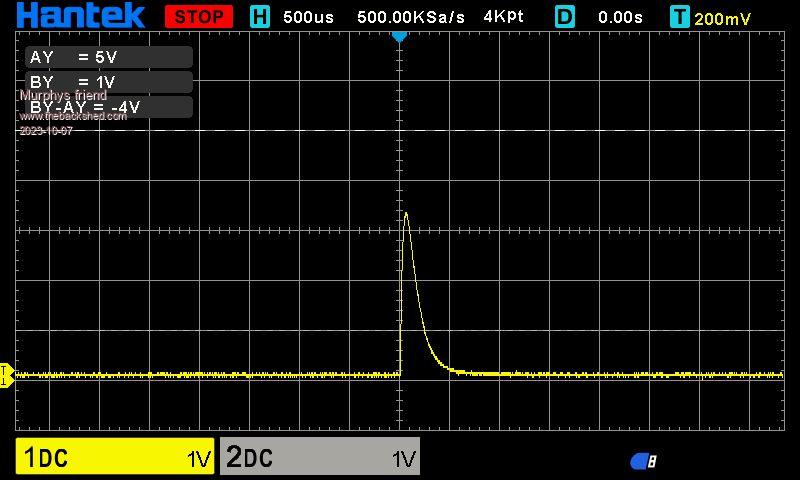Click the peak of the yellow waveform pulse
Image resolution: width=800 pixels, height=480 pixels.
click(x=405, y=213)
